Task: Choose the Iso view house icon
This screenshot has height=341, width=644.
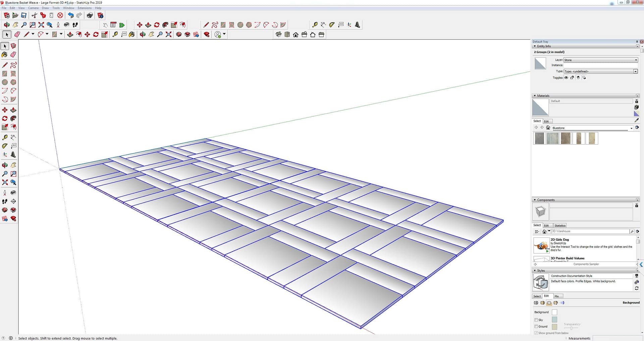Action: (278, 35)
